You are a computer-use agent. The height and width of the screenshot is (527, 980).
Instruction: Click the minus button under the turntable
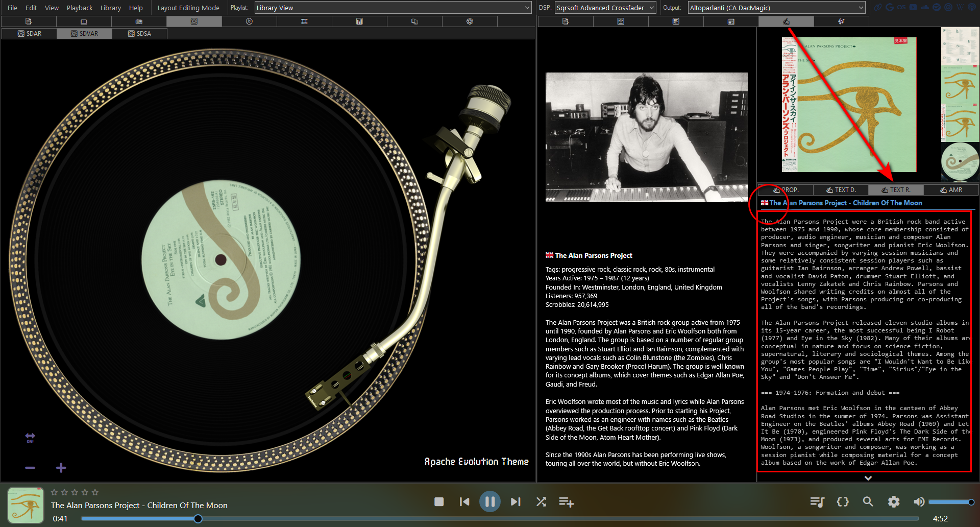pos(30,467)
